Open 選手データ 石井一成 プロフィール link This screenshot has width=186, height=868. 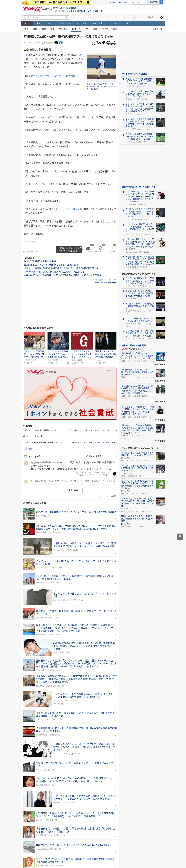point(50,76)
